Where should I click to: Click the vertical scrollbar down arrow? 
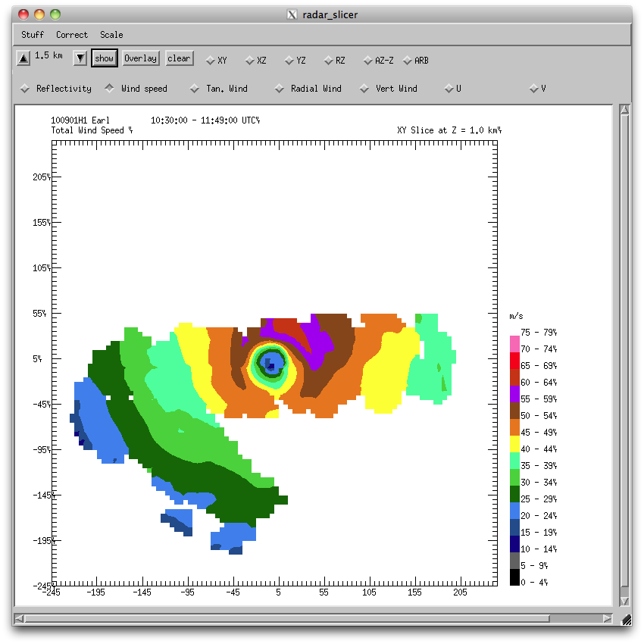625,601
